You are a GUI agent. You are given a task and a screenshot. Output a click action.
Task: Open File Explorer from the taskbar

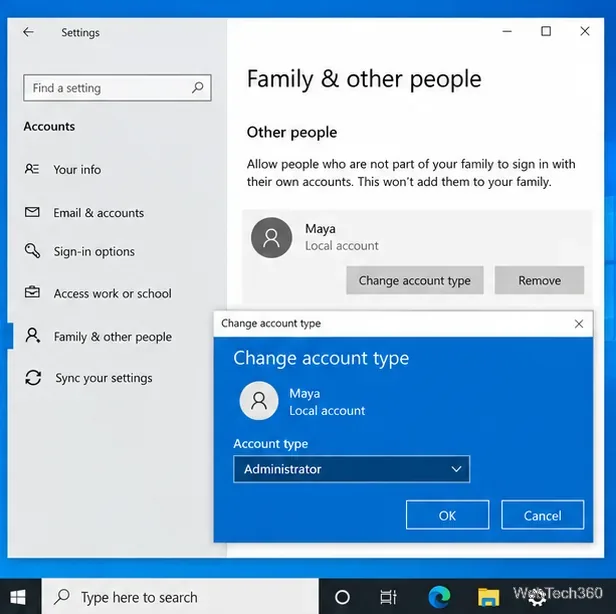pos(488,597)
